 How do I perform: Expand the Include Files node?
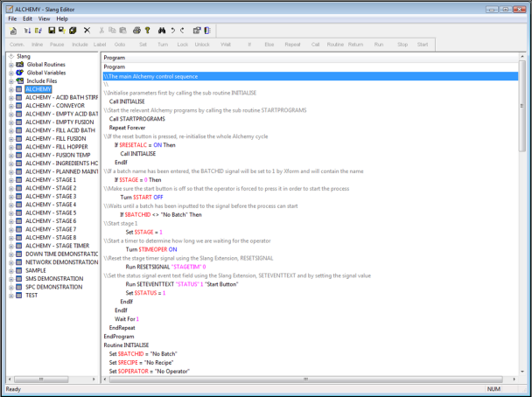coord(10,80)
